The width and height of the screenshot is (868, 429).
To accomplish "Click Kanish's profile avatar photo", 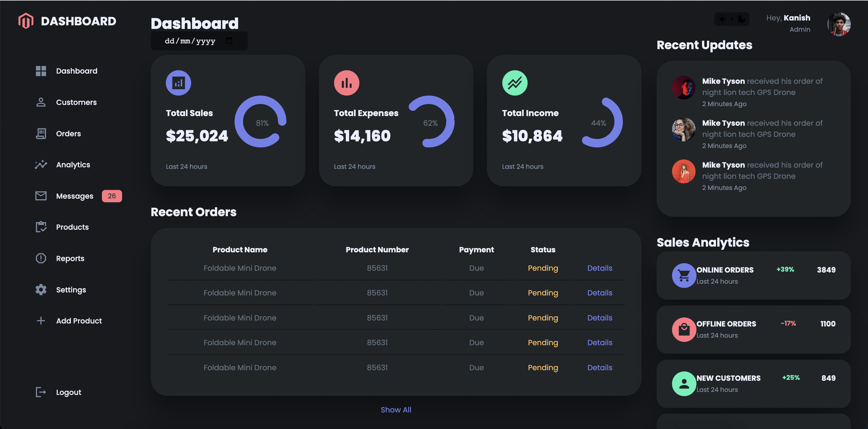I will click(x=838, y=24).
